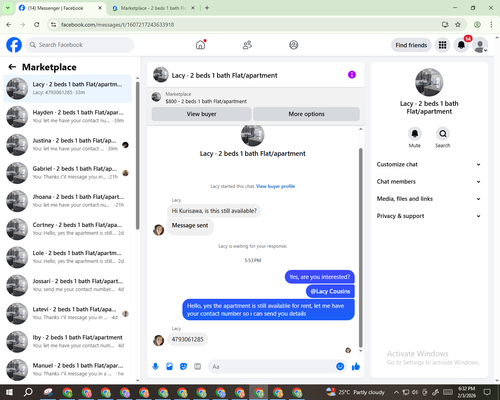Search in conversation via magnifier icon

click(x=443, y=134)
